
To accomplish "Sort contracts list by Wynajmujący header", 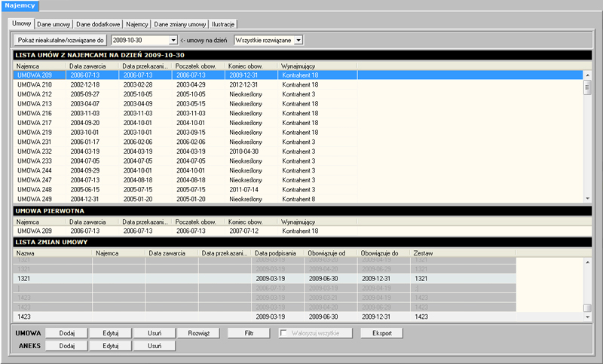I will (317, 66).
